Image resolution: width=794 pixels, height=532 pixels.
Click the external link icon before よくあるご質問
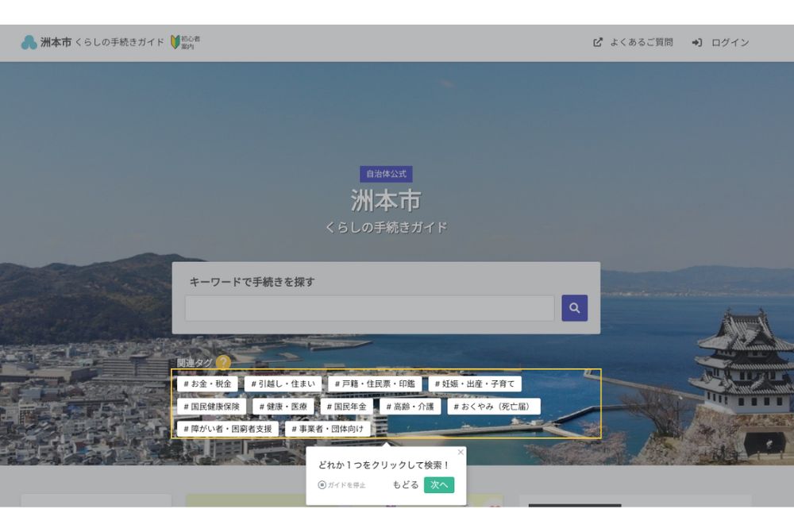(x=596, y=42)
